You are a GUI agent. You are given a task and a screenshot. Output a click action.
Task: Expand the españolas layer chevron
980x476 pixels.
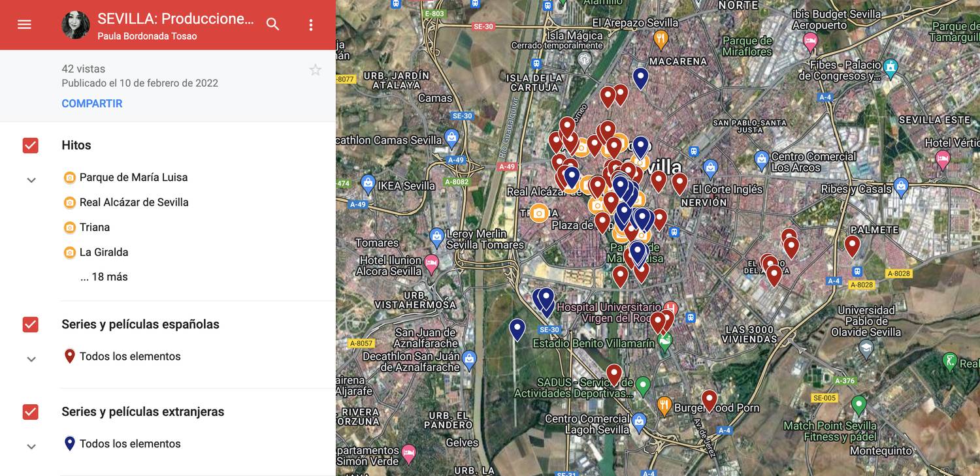pyautogui.click(x=31, y=359)
